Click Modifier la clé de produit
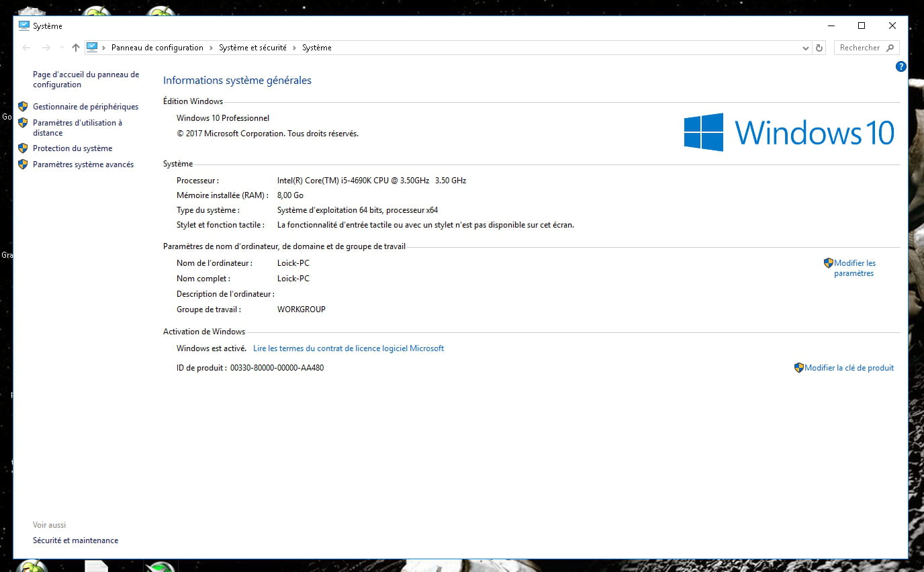 [x=849, y=368]
